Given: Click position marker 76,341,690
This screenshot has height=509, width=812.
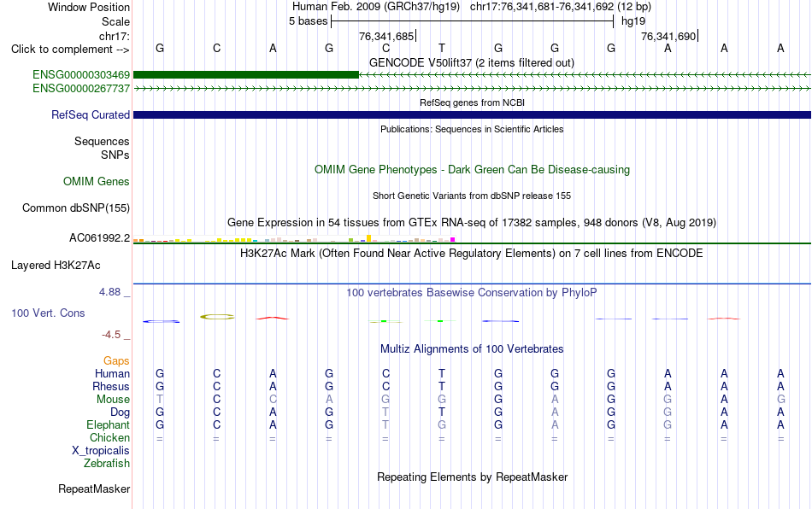Looking at the screenshot, I should [x=669, y=36].
